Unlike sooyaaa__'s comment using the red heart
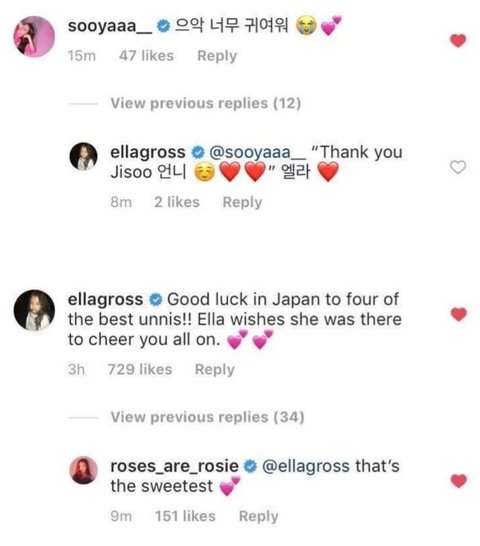This screenshot has height=546, width=480. pyautogui.click(x=458, y=41)
